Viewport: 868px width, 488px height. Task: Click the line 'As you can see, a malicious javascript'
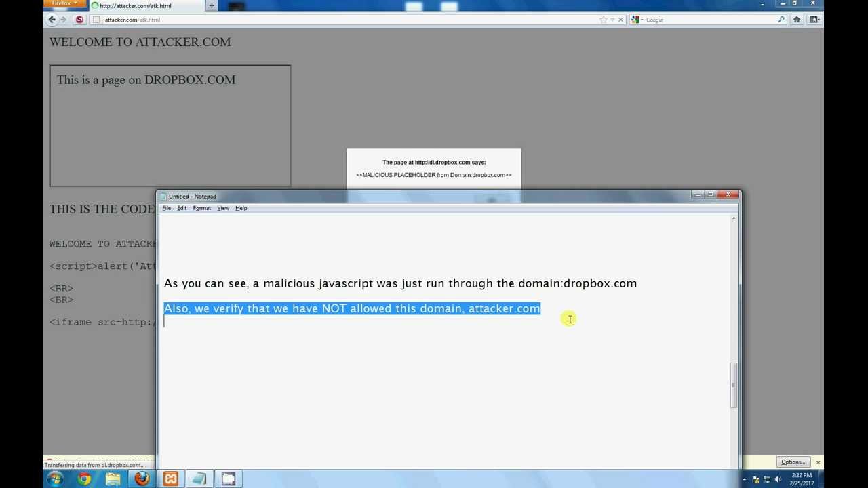click(x=400, y=283)
